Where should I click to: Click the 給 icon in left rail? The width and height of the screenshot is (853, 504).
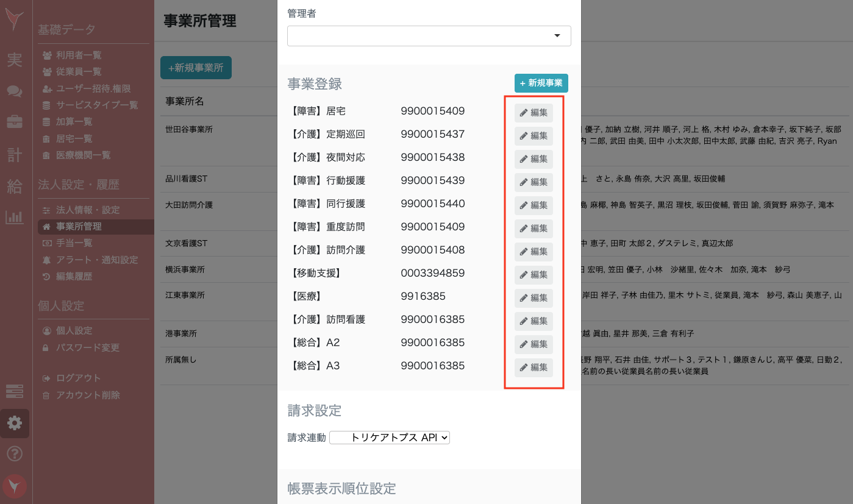15,186
